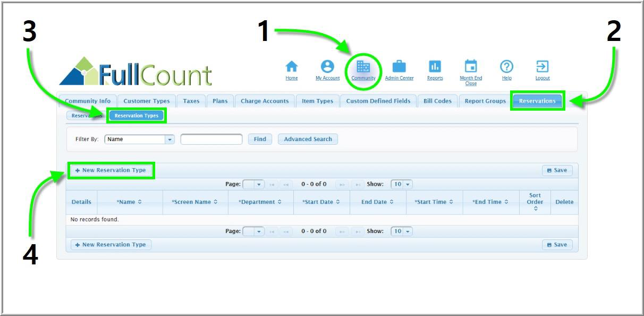Click the top New Reservation Type button

(111, 170)
